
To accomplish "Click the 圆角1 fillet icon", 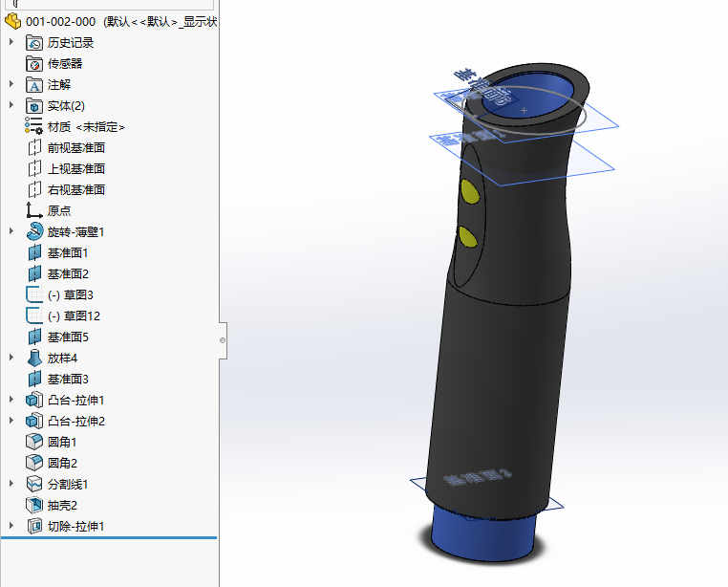I will pos(34,442).
